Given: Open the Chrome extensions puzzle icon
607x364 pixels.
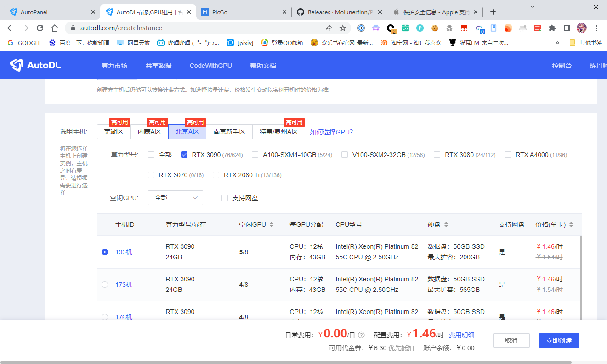Looking at the screenshot, I should [x=552, y=28].
